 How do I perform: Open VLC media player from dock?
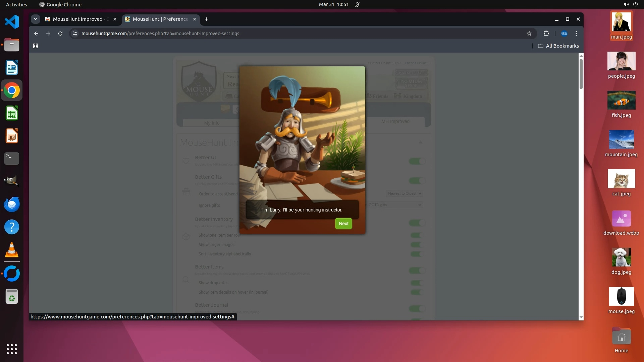12,250
